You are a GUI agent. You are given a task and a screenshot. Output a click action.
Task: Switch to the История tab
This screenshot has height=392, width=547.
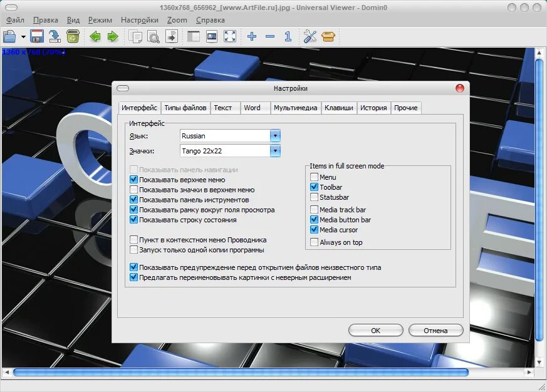(373, 108)
